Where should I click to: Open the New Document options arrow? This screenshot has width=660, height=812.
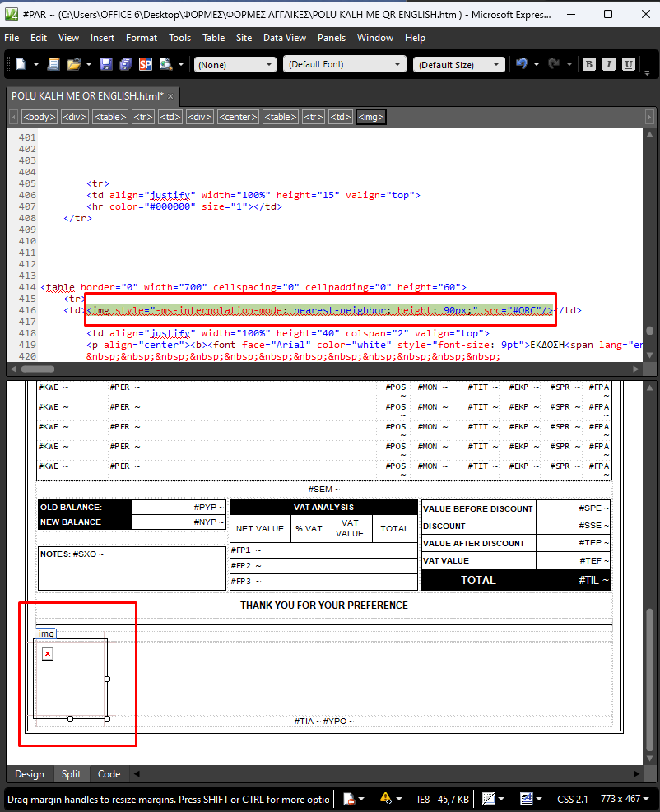coord(35,64)
